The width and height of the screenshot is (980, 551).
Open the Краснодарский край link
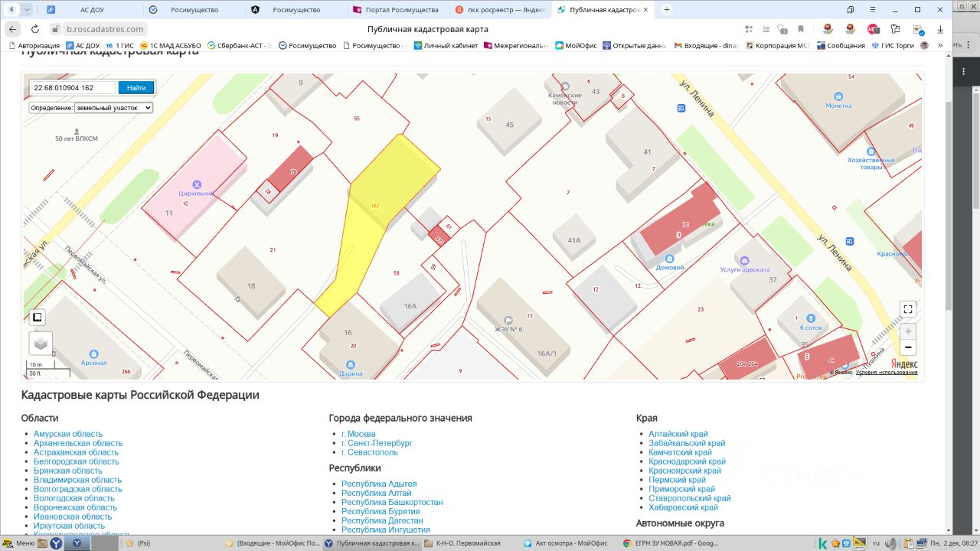(x=687, y=461)
